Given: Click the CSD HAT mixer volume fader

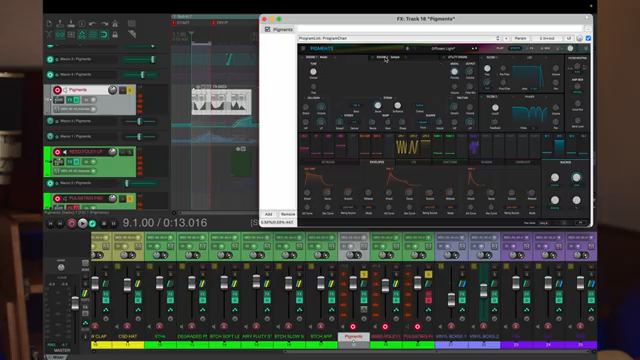Looking at the screenshot, I should 127,284.
